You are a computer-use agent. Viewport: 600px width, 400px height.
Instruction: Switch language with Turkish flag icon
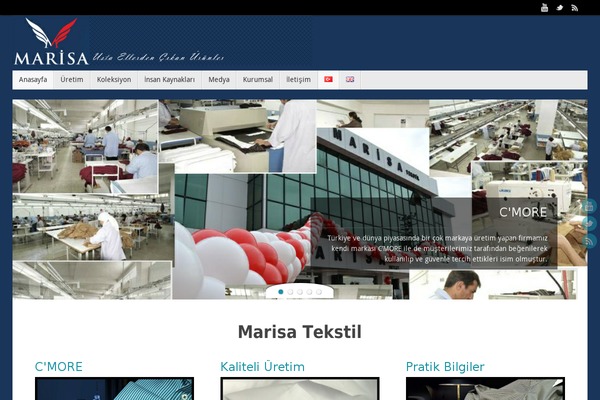tap(328, 79)
